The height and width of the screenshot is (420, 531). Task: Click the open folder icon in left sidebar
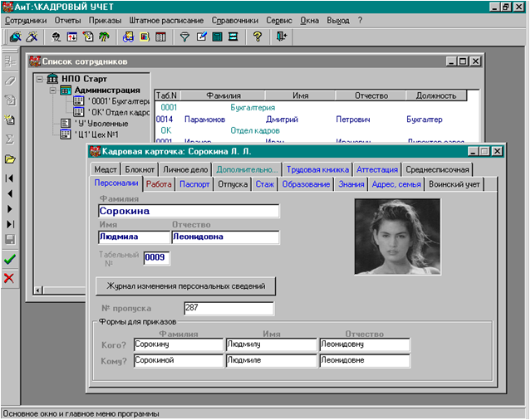(x=10, y=159)
